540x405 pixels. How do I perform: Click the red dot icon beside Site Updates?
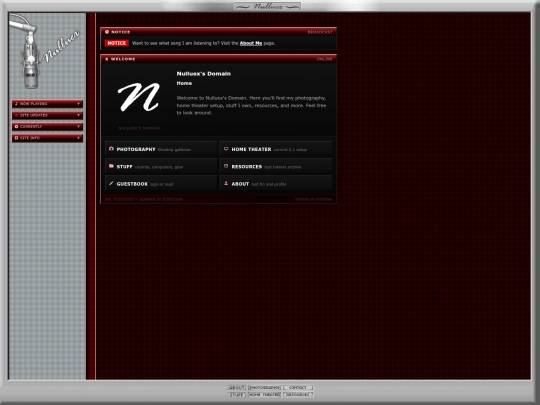[16, 115]
